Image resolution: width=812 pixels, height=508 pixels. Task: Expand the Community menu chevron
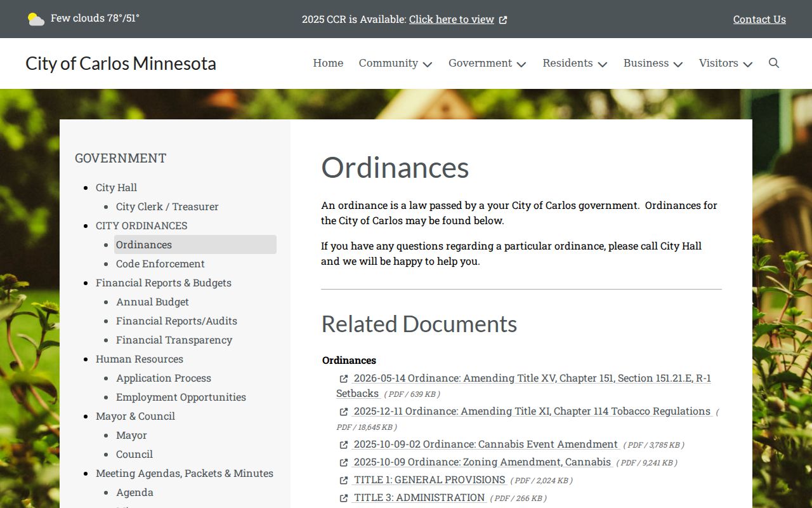[428, 64]
